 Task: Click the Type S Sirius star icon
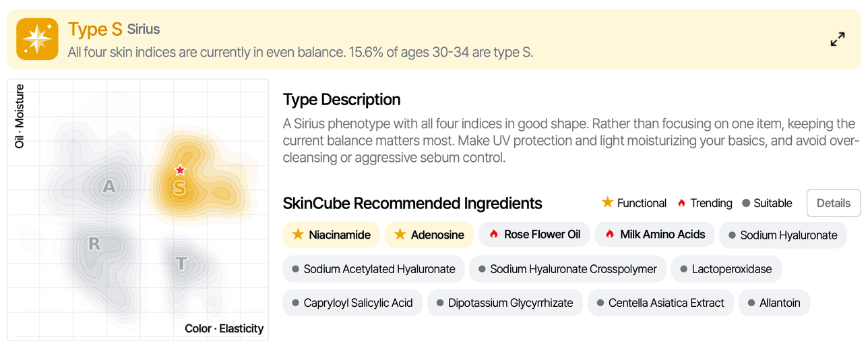point(37,39)
